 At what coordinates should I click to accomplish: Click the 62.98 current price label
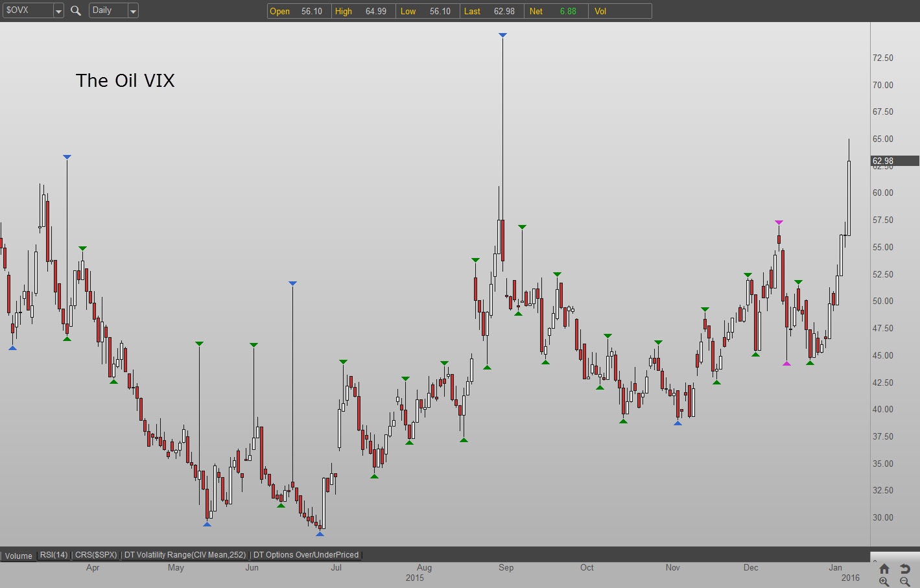coord(883,161)
